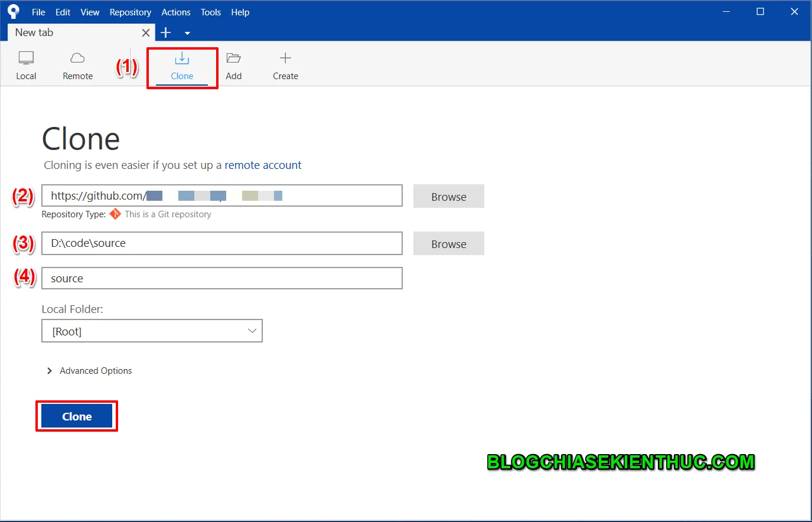Open the Local Folder dropdown showing [Root]
This screenshot has width=812, height=522.
(152, 331)
